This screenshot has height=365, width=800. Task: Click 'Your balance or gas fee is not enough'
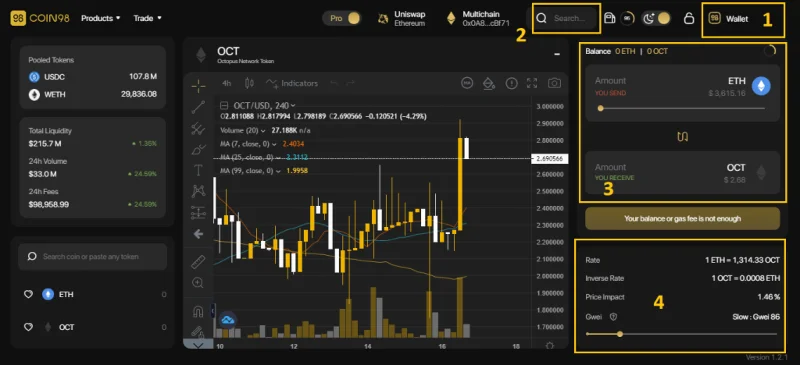pyautogui.click(x=683, y=218)
